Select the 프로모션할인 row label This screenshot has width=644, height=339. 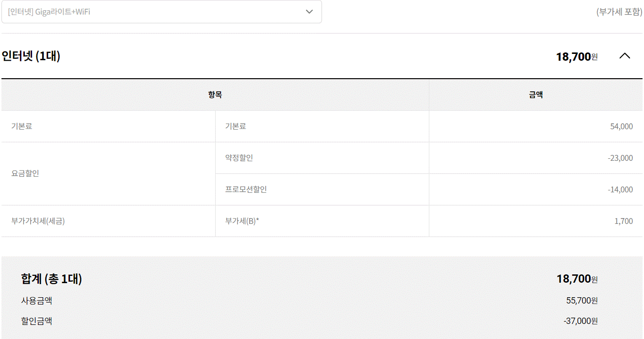point(246,189)
